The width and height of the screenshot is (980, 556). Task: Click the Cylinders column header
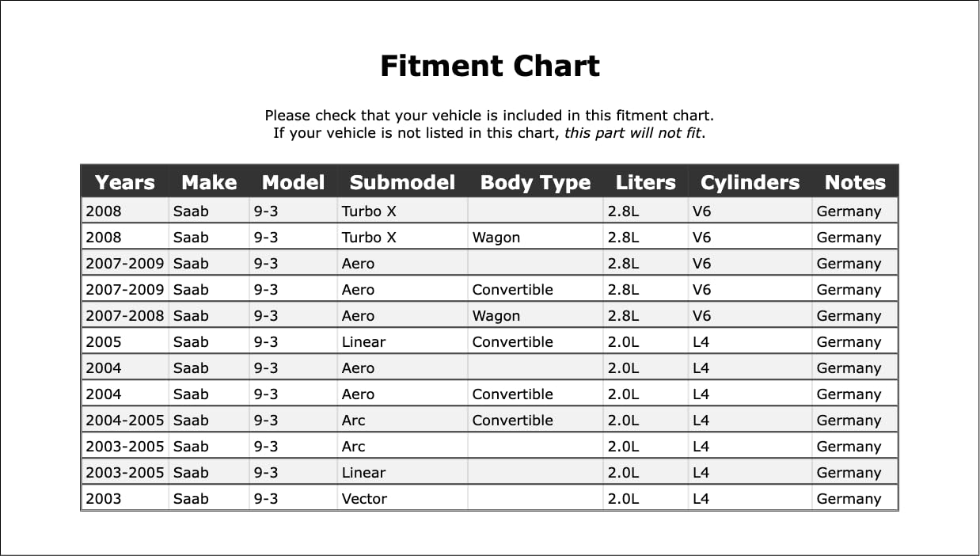point(750,182)
